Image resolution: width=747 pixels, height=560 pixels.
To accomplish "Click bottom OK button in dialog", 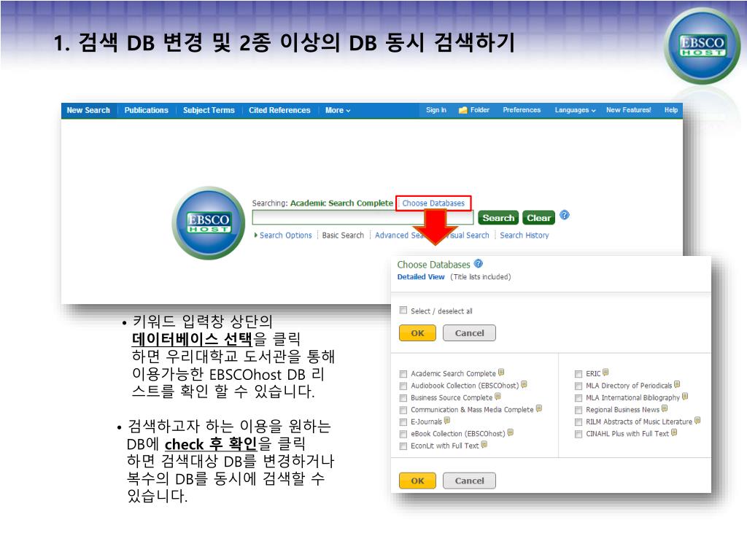I will tap(417, 481).
